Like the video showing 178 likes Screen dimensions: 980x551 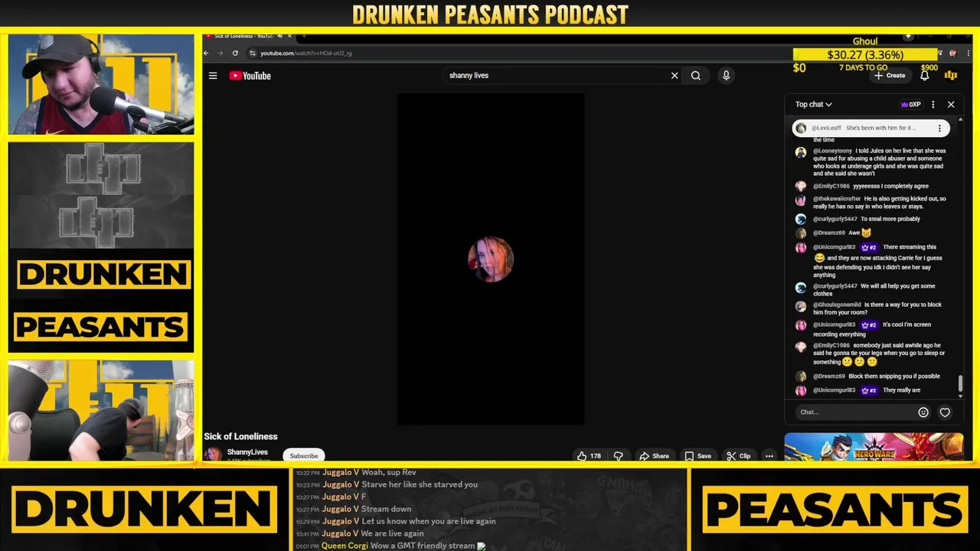coord(589,456)
